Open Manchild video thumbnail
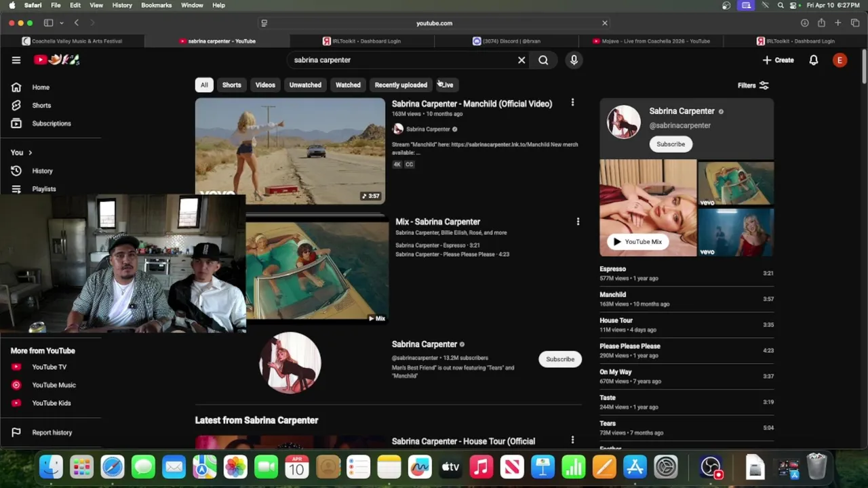Screen dimensions: 868x488 [290, 150]
